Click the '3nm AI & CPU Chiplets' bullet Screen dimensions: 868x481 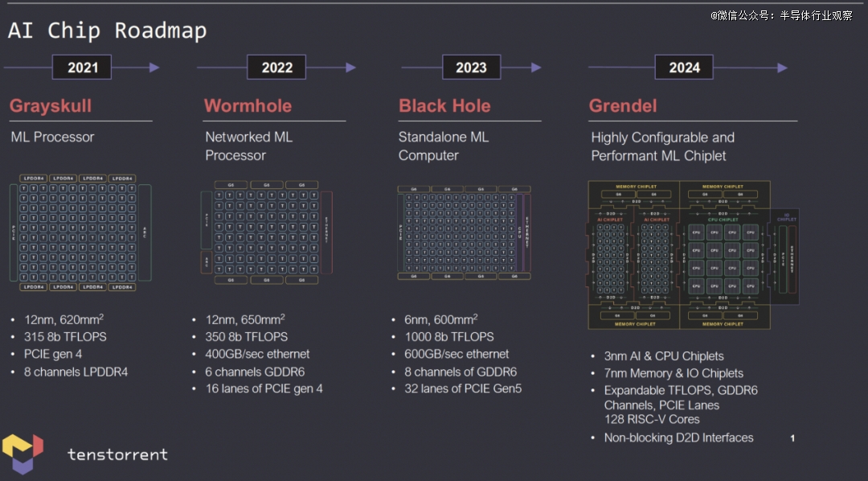pyautogui.click(x=664, y=356)
